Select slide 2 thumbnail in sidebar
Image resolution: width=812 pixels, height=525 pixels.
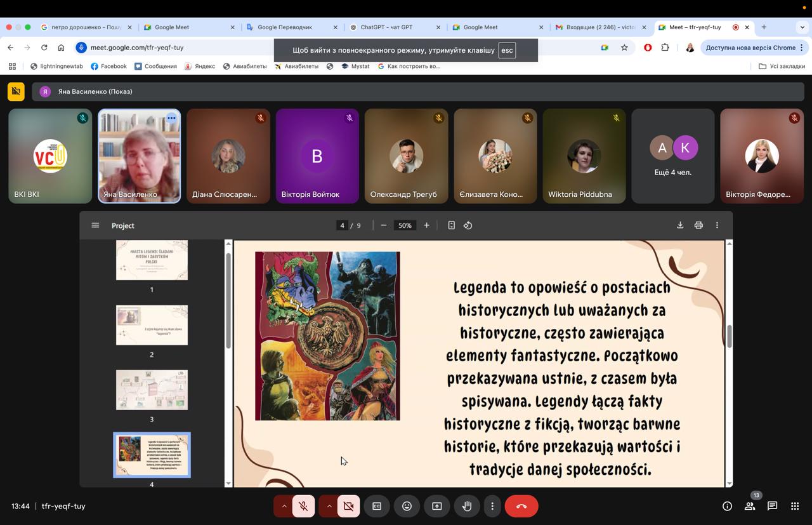(x=152, y=325)
